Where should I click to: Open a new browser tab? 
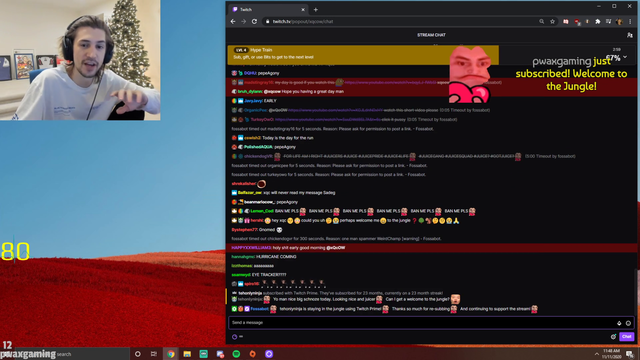pyautogui.click(x=316, y=9)
